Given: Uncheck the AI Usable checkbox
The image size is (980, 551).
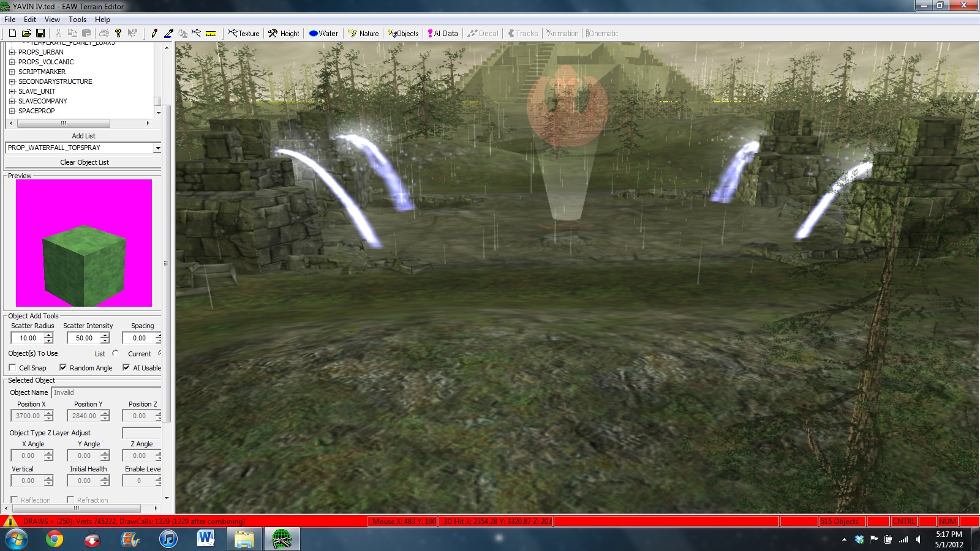Looking at the screenshot, I should click(x=126, y=367).
